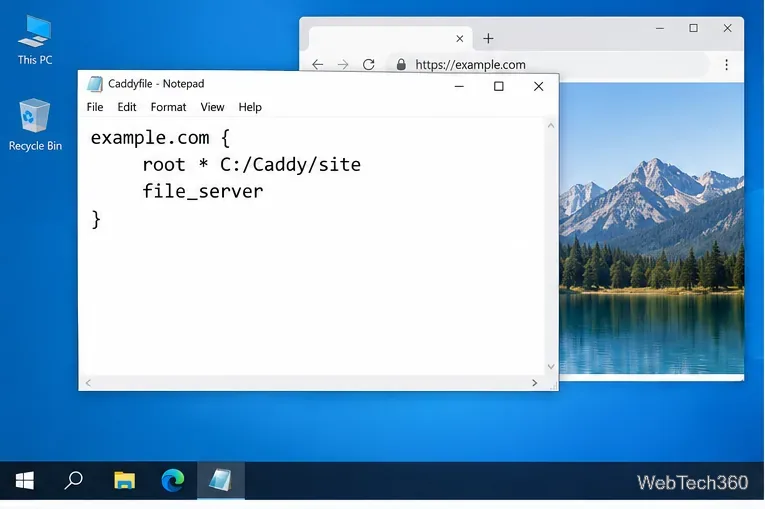Open Notepad Format menu
Viewport: 765px width, 509px height.
[x=168, y=107]
